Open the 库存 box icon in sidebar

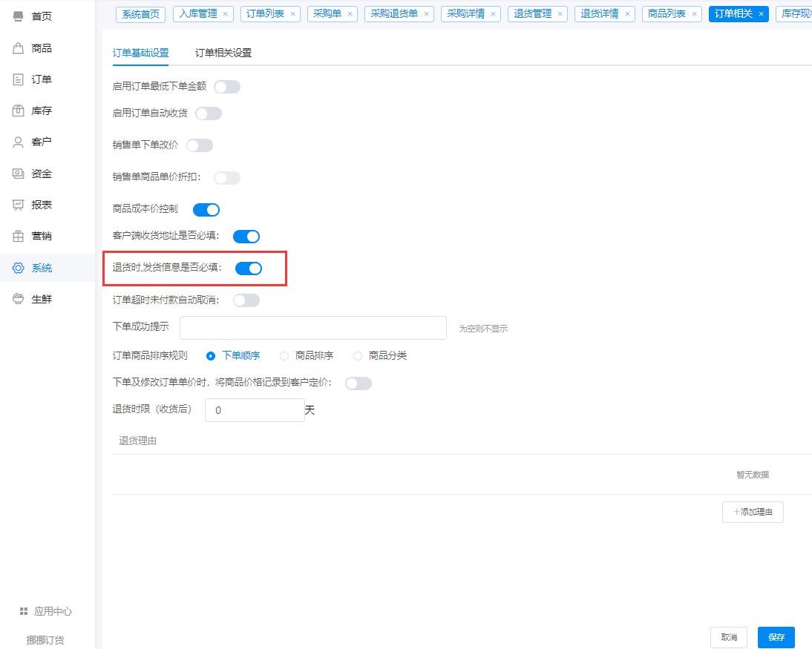click(19, 111)
